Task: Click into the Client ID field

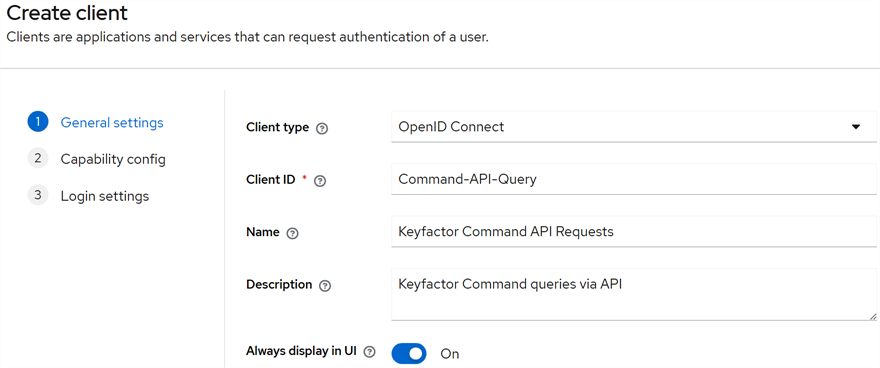Action: click(x=634, y=179)
